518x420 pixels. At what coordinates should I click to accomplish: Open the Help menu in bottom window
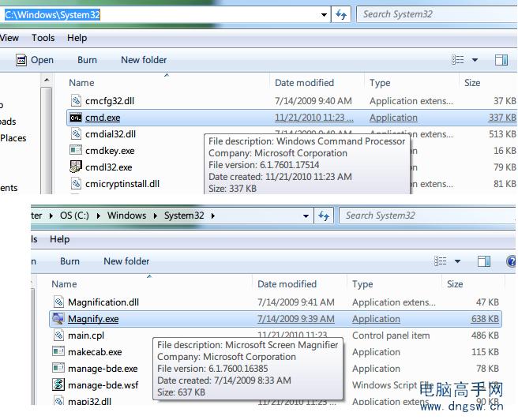coord(59,239)
